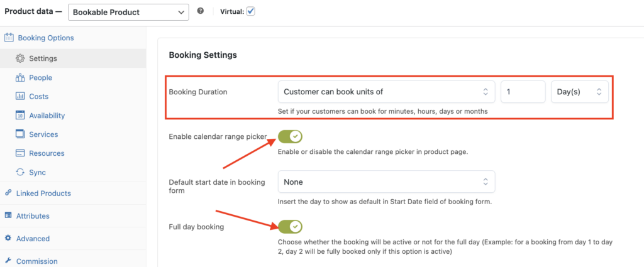Click the Services icon in sidebar
The height and width of the screenshot is (267, 644).
[20, 134]
